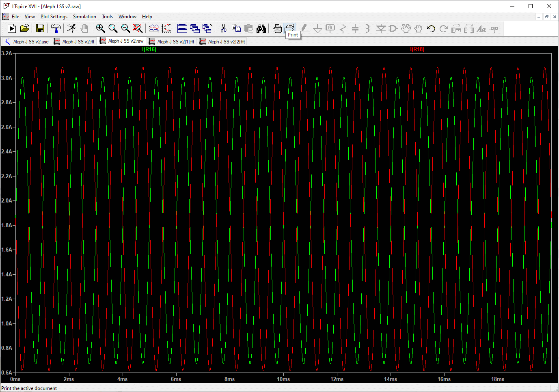Click the green I(R16) trace label
The height and width of the screenshot is (392, 559).
149,49
